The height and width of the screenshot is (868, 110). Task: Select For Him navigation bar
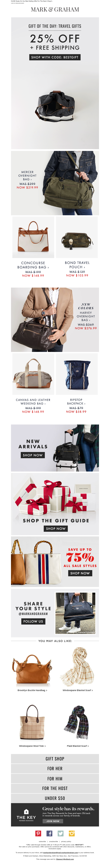[x=55, y=778]
